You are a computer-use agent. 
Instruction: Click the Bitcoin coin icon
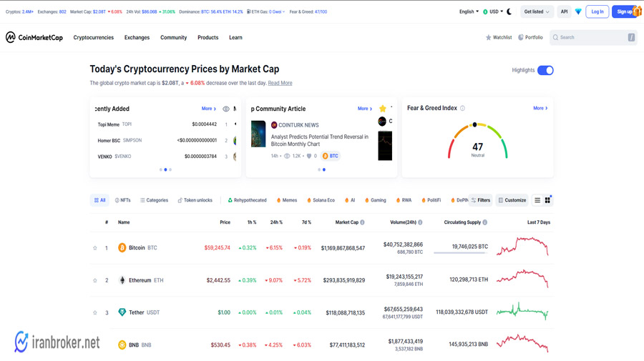(x=122, y=248)
